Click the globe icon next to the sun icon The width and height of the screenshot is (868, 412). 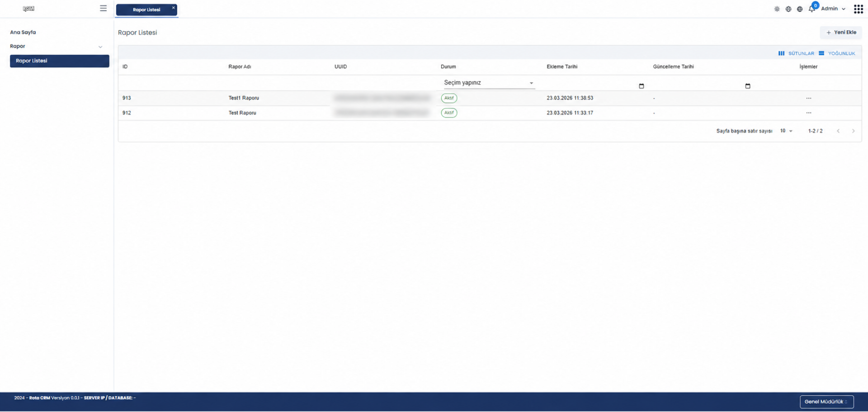point(788,9)
